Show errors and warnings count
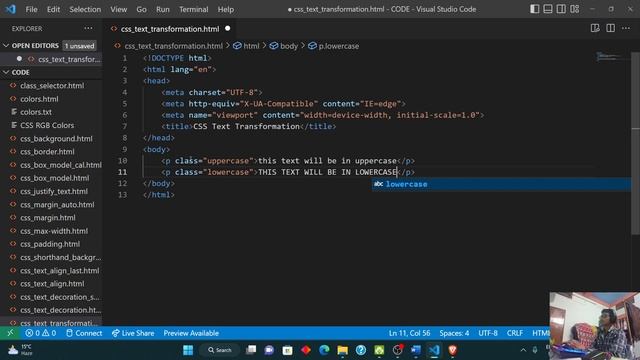Screen dimensions: 640x360 (x=40, y=333)
